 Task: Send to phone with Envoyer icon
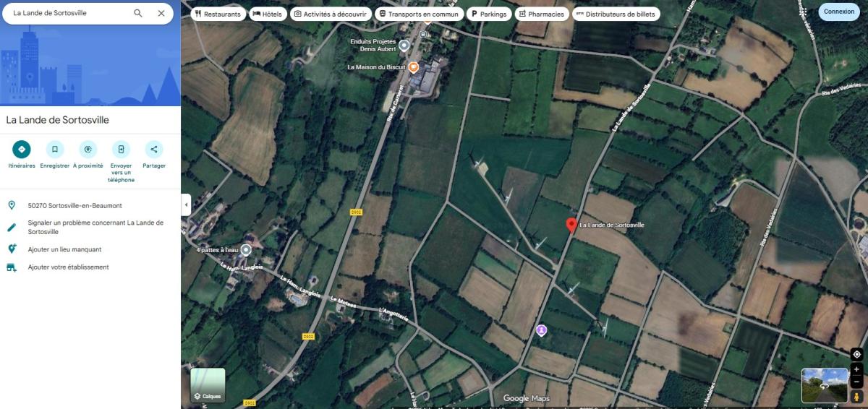[x=121, y=150]
